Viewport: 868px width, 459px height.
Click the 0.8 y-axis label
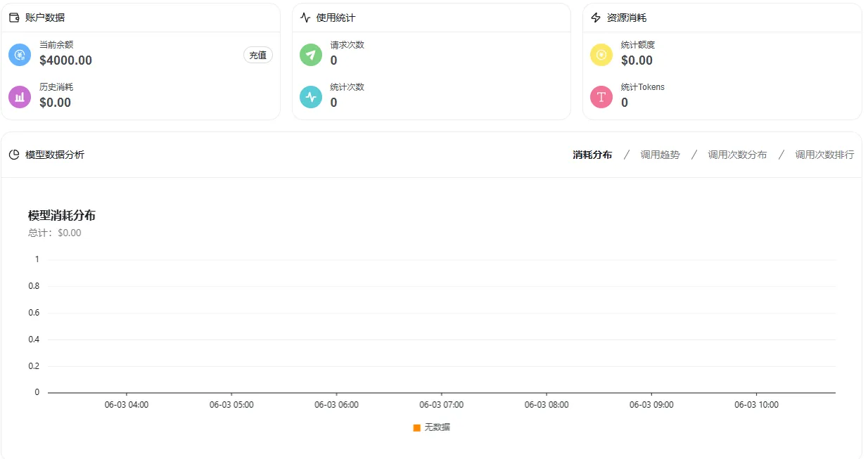tap(34, 286)
